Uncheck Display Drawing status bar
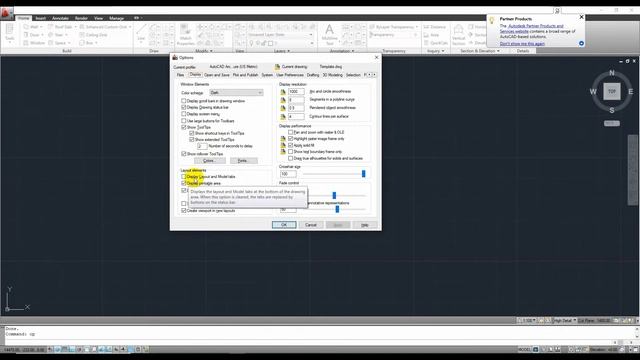 183,107
